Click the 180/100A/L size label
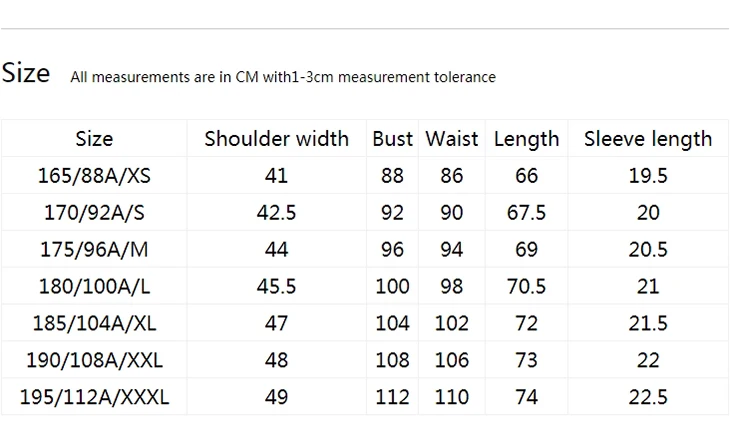 95,286
